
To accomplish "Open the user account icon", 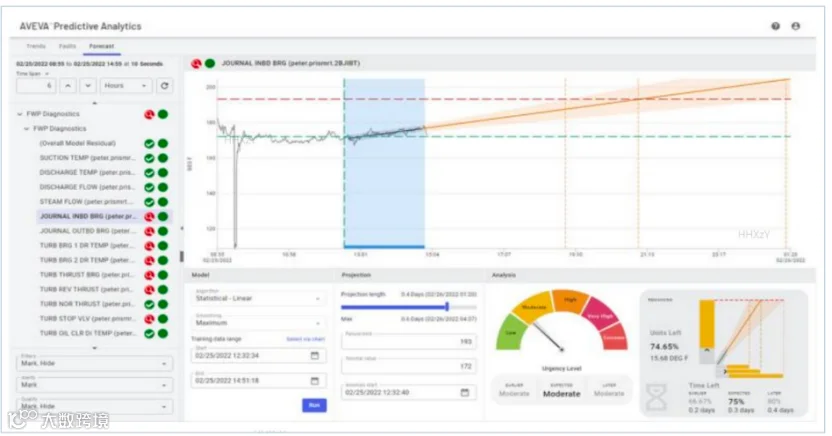I will click(x=795, y=26).
